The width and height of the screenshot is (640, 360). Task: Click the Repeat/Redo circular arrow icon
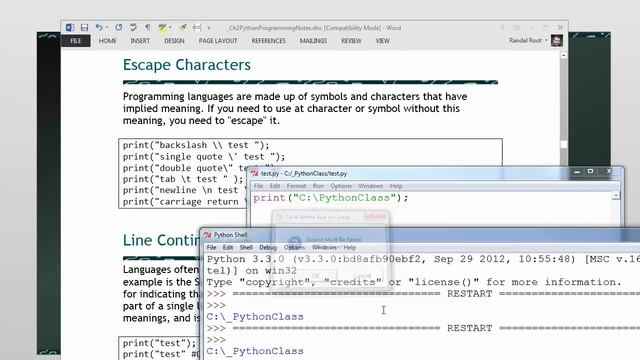coord(118,27)
